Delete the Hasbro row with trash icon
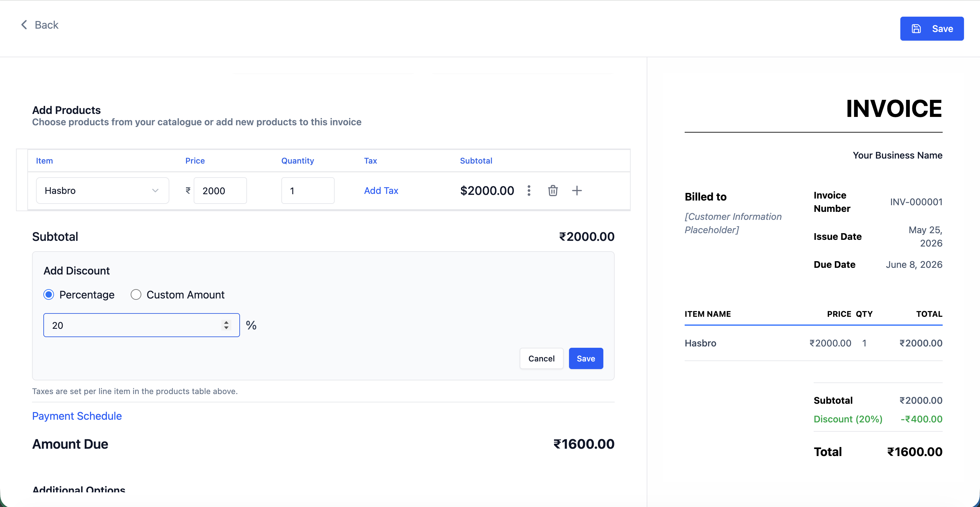Viewport: 980px width, 507px height. pyautogui.click(x=553, y=191)
